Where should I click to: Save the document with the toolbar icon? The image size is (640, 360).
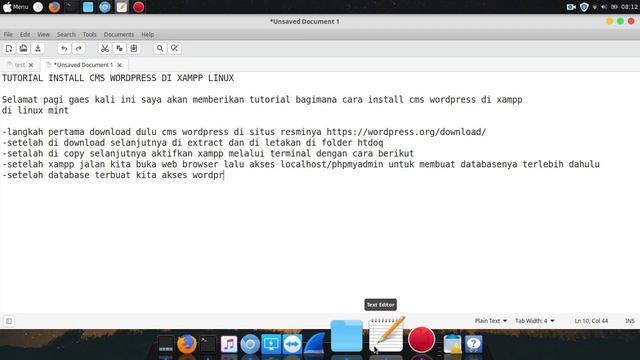pyautogui.click(x=38, y=49)
